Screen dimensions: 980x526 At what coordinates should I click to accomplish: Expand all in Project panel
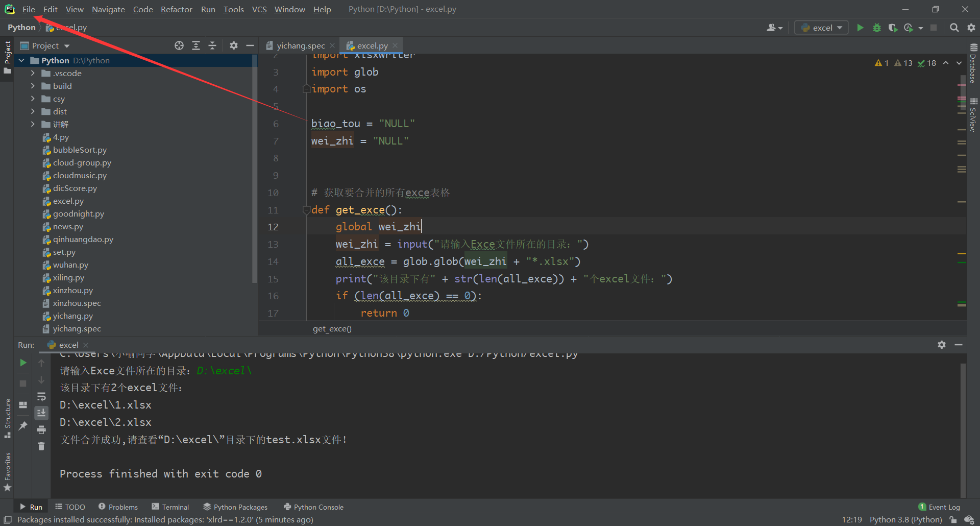click(196, 45)
